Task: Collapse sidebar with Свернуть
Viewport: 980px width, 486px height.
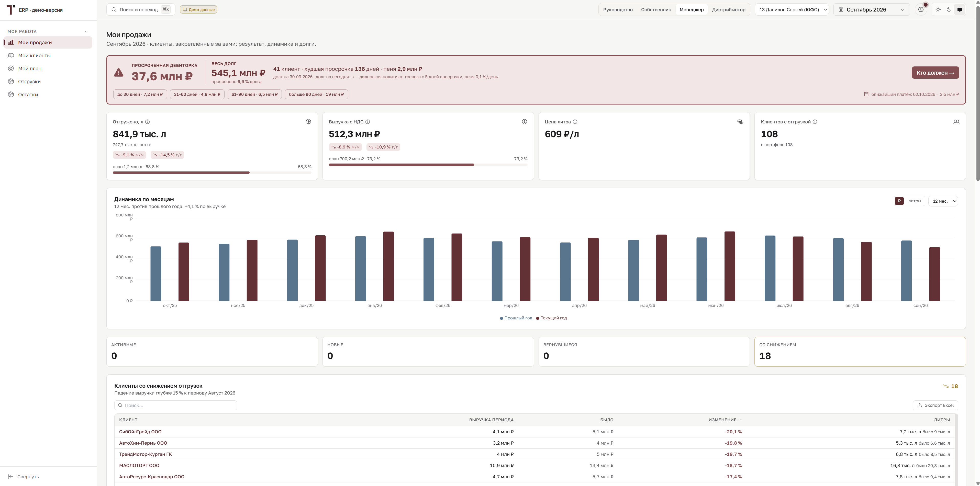Action: pos(24,477)
